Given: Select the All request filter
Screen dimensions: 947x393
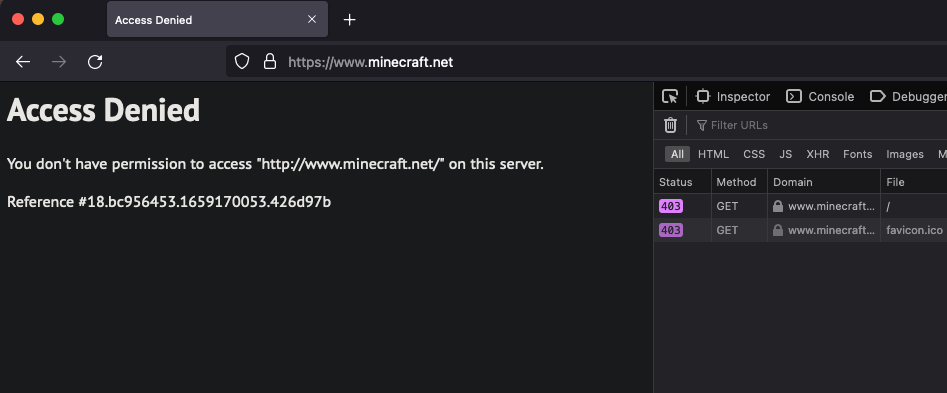Looking at the screenshot, I should (677, 155).
